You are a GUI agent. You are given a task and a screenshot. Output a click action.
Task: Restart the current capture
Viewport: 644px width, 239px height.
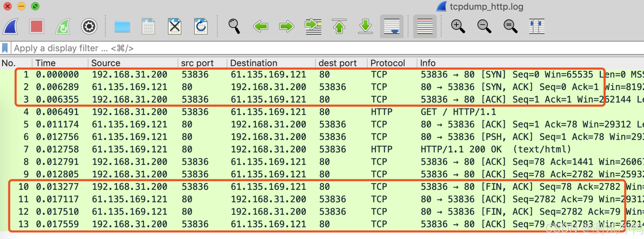click(x=63, y=26)
